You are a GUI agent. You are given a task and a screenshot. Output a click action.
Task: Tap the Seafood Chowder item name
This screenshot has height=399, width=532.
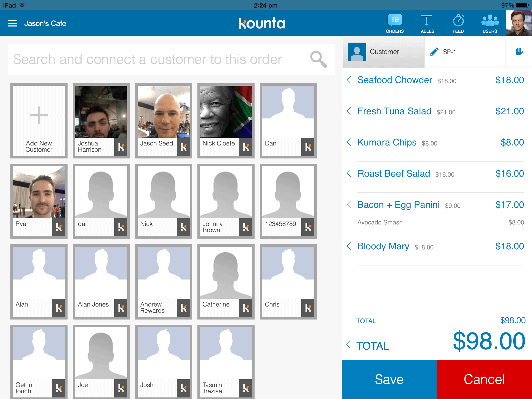coord(395,80)
